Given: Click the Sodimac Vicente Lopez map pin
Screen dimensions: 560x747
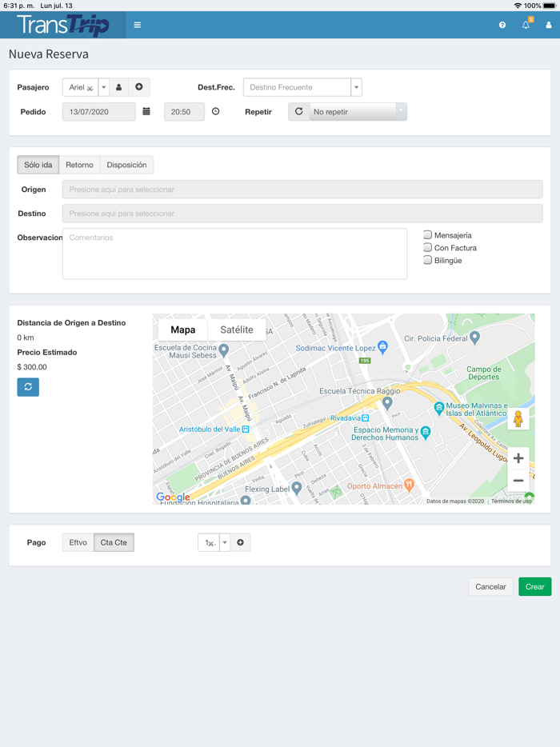Looking at the screenshot, I should click(382, 347).
